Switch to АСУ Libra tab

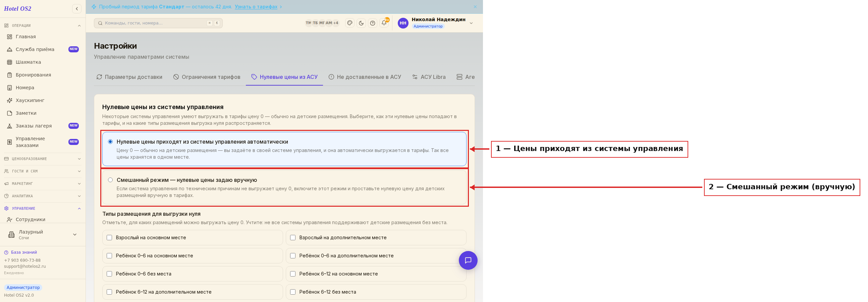pyautogui.click(x=429, y=77)
